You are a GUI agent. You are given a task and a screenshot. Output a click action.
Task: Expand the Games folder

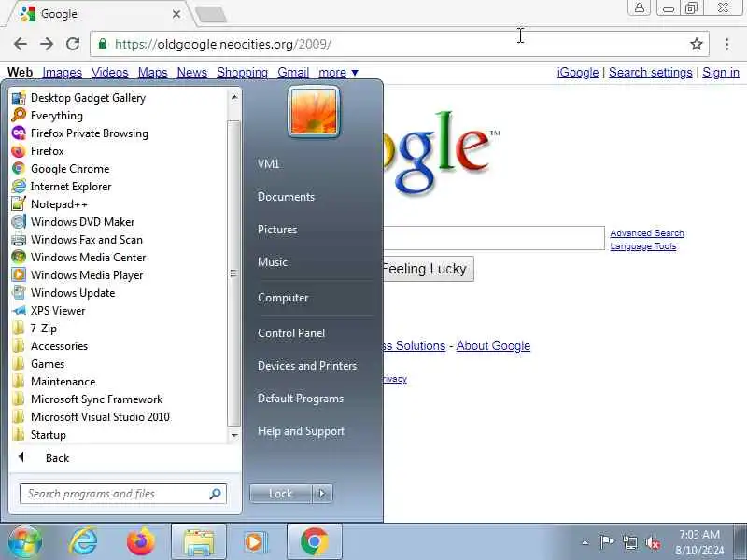[x=48, y=364]
